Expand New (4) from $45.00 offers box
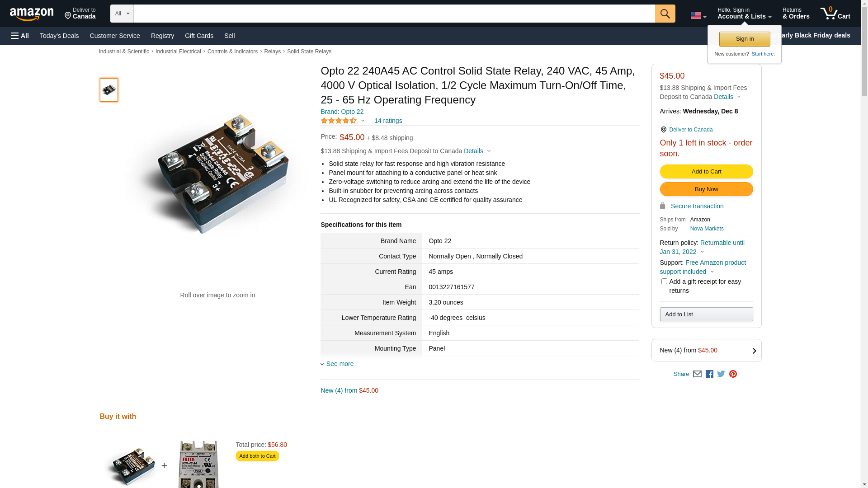868x488 pixels. [706, 350]
